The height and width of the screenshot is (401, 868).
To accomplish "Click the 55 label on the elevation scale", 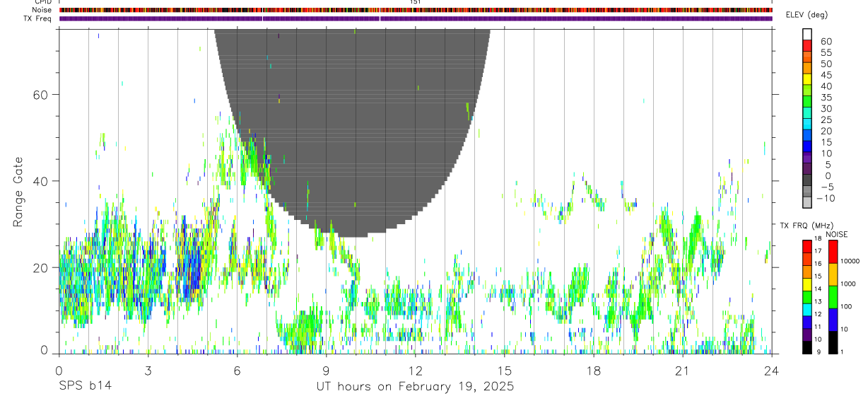I will 826,53.
